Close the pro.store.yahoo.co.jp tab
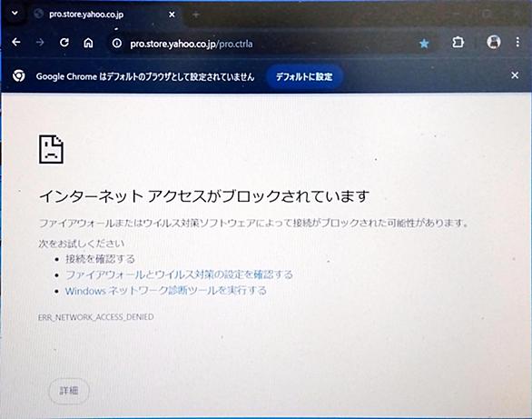This screenshot has height=419, width=532. point(172,15)
